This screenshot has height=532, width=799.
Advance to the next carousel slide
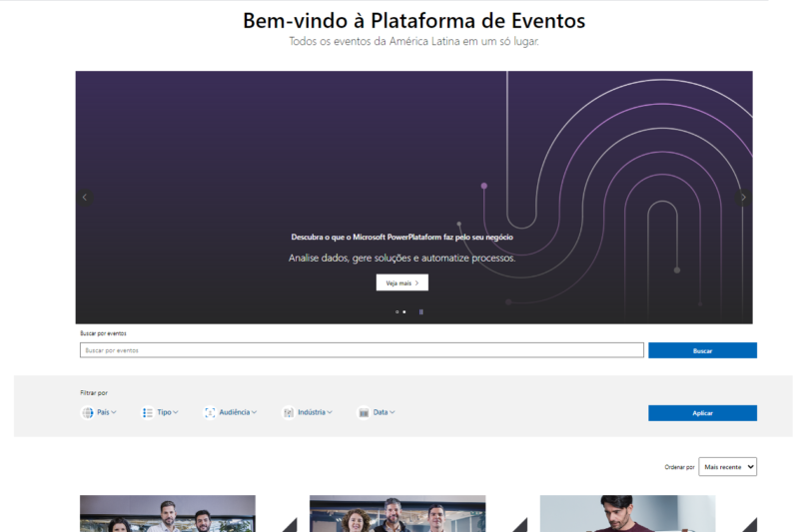[743, 198]
